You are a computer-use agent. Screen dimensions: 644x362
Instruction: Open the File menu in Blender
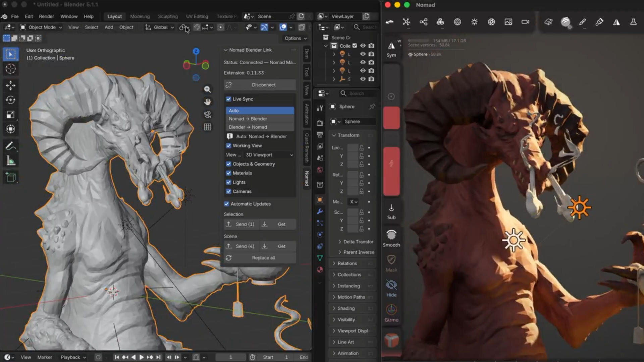(15, 16)
